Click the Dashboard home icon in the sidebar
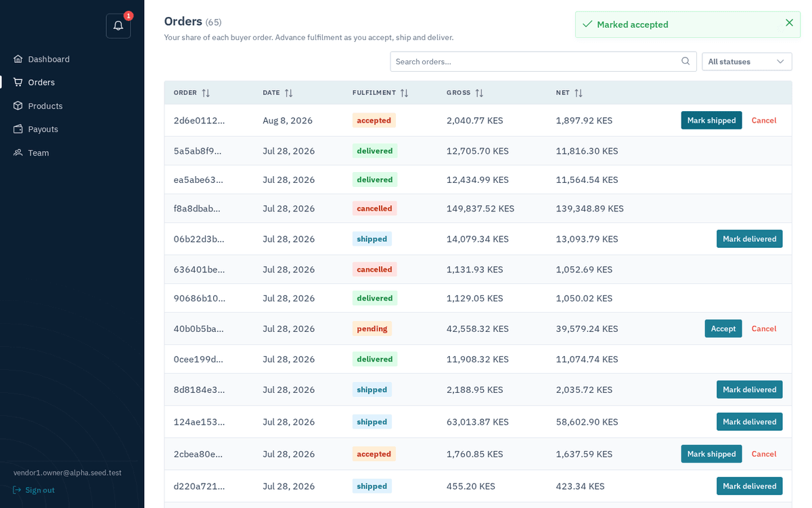Screen dimensions: 812x508 click(x=18, y=59)
